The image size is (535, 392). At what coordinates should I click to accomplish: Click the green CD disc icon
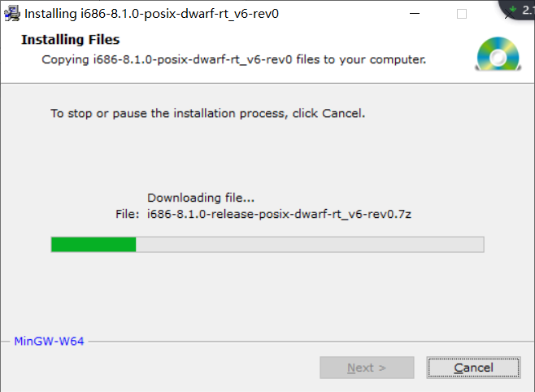pyautogui.click(x=498, y=54)
